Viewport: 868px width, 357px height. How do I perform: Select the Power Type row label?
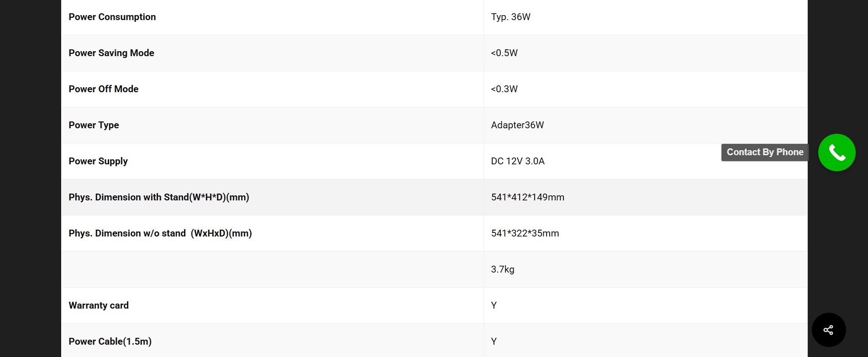[94, 125]
